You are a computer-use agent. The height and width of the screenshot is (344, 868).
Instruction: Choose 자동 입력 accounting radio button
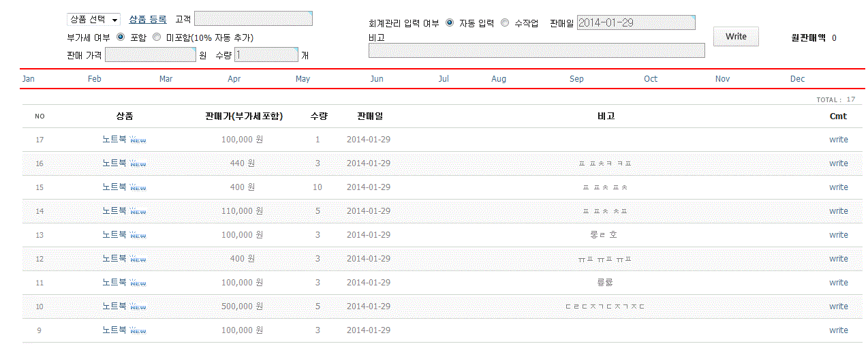(450, 23)
